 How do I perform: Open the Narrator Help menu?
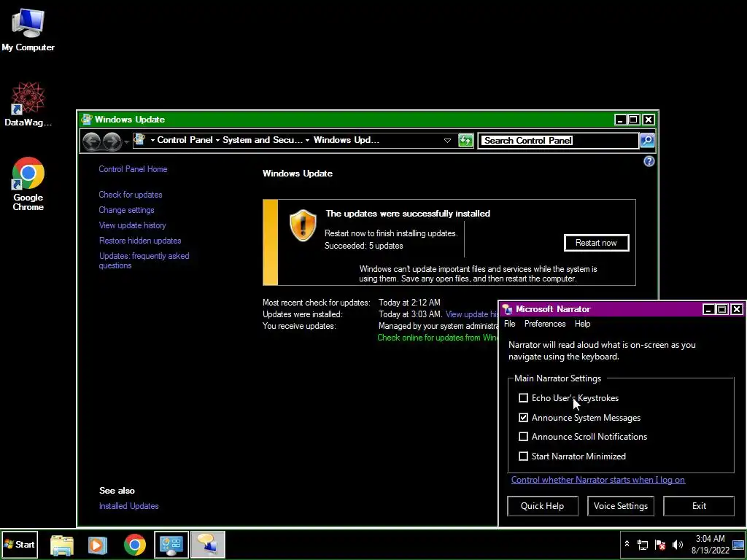click(582, 324)
